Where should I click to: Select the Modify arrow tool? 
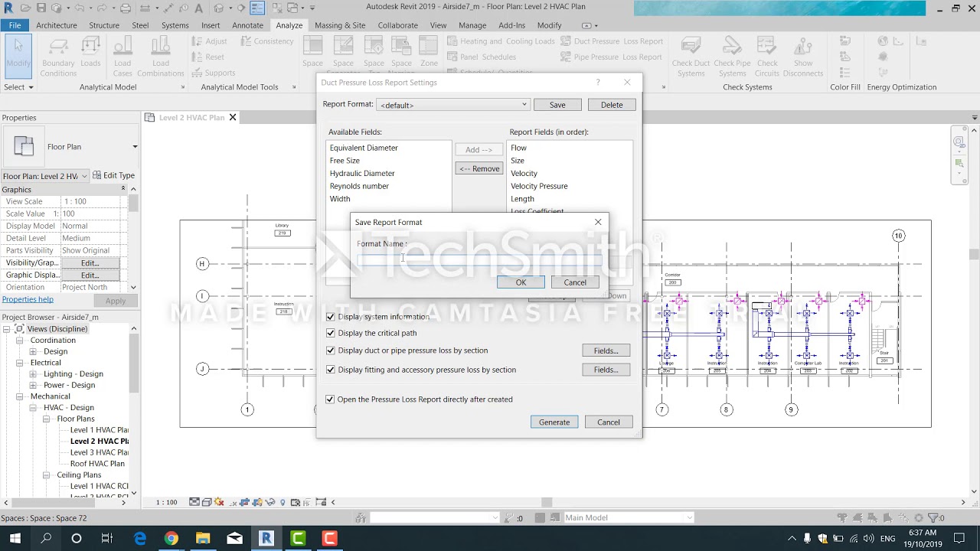tap(18, 55)
